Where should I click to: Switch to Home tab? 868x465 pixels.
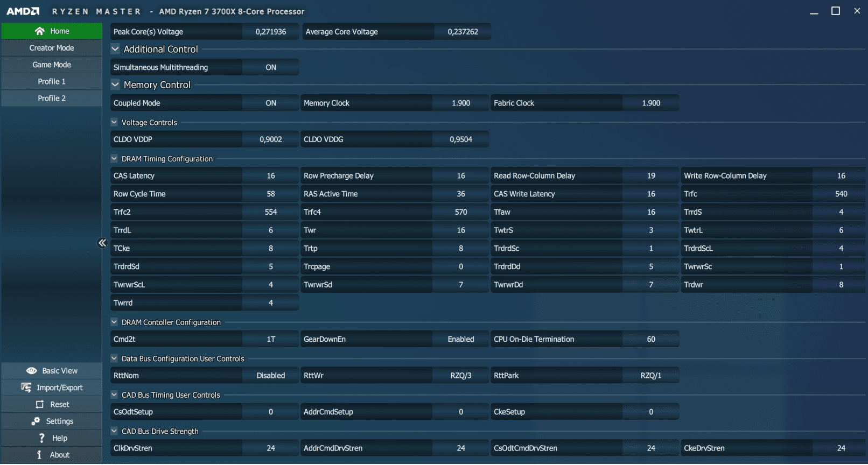(52, 31)
